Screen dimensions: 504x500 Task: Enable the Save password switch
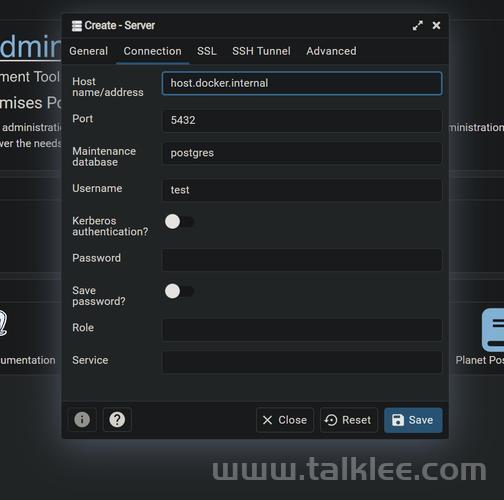coord(179,291)
